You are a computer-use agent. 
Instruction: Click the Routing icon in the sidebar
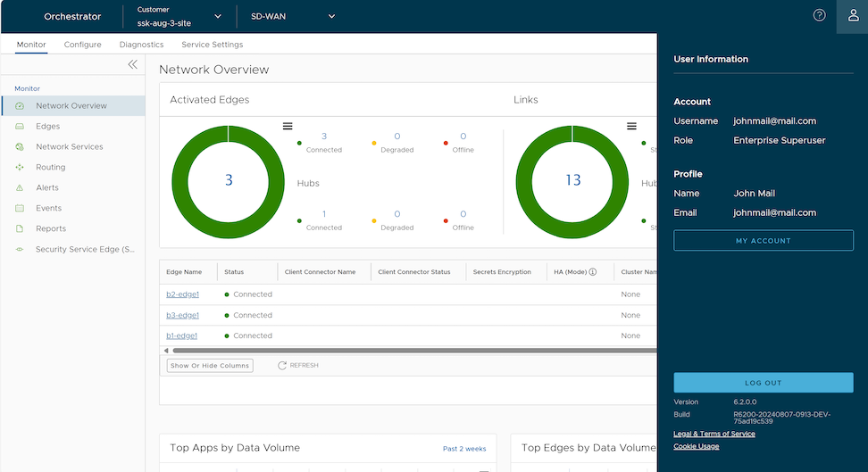(x=20, y=168)
